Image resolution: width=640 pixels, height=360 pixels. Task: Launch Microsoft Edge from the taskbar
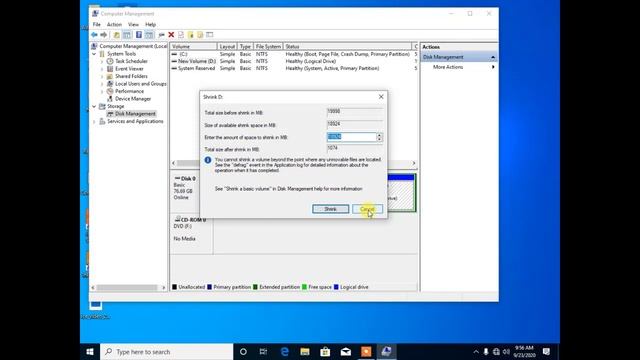284,351
